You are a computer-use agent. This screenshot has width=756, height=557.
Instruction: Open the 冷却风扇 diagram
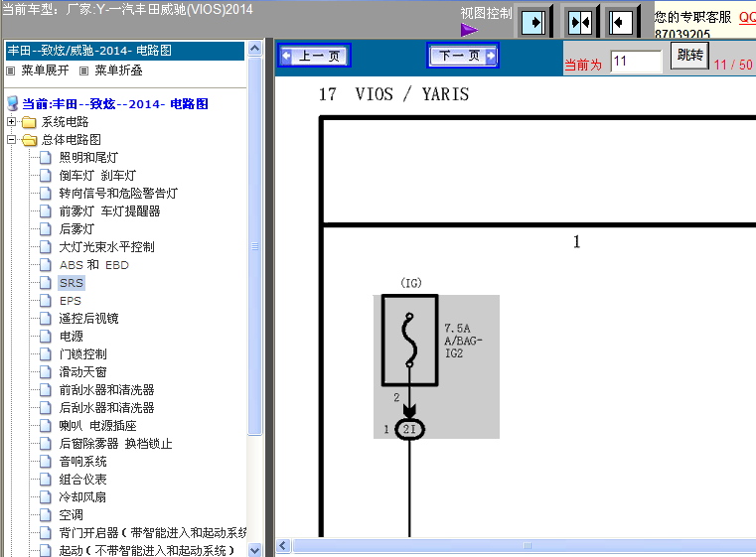tap(82, 497)
